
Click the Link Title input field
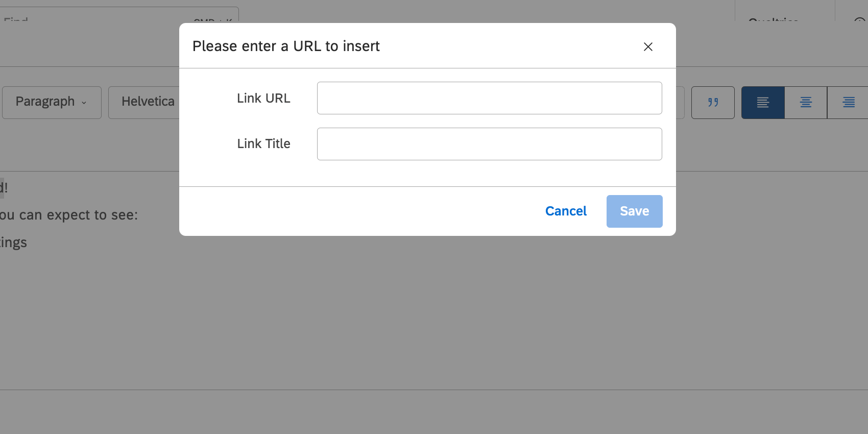(489, 143)
